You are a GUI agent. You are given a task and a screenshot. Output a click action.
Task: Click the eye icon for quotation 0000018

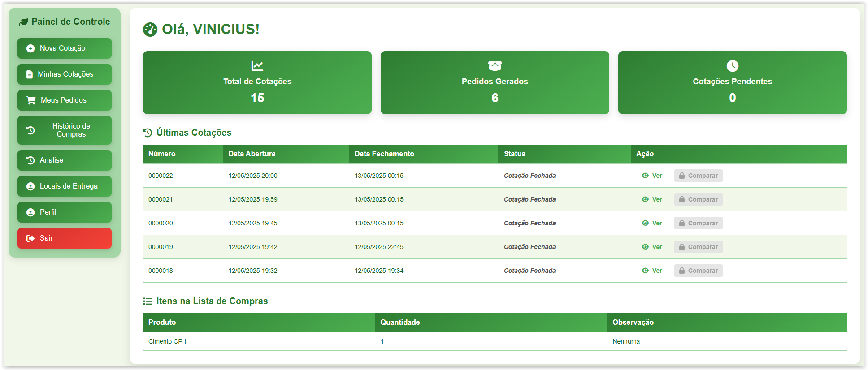(645, 271)
